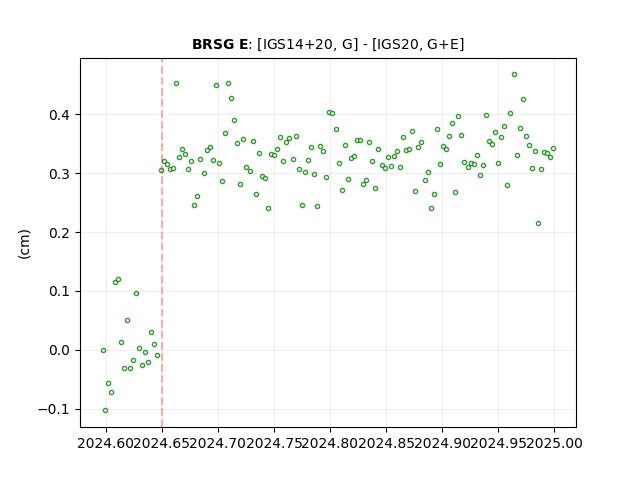The image size is (640, 480).
Task: Click the 0.2 y-axis tick label
Action: click(x=60, y=233)
